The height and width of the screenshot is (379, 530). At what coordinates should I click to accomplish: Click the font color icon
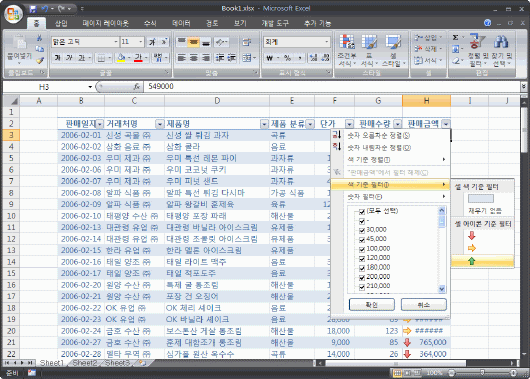139,58
